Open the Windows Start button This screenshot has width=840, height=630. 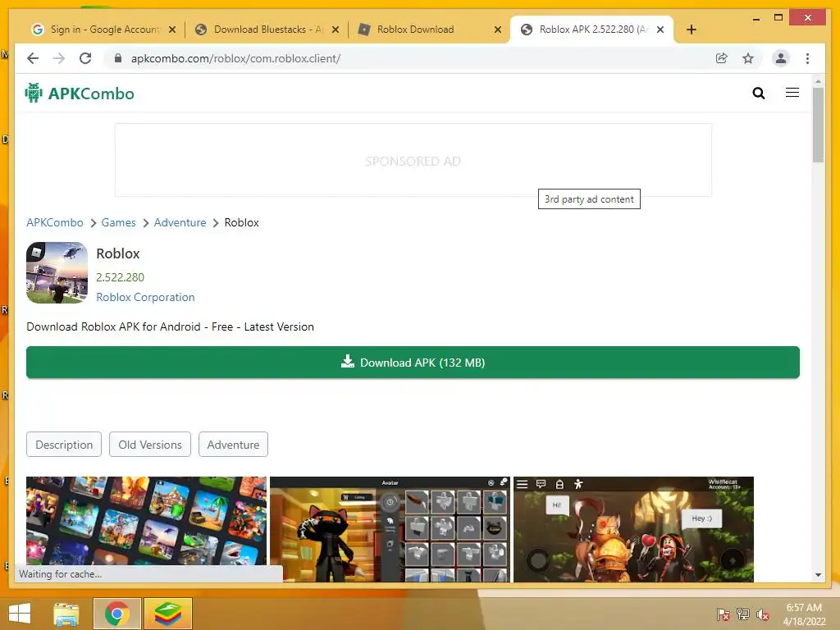coord(20,614)
